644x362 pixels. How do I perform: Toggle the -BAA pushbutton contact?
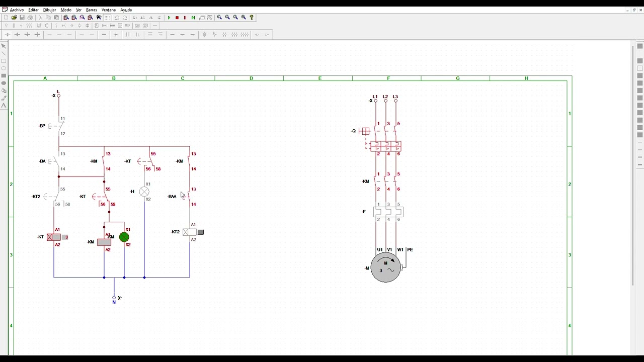[x=186, y=197]
